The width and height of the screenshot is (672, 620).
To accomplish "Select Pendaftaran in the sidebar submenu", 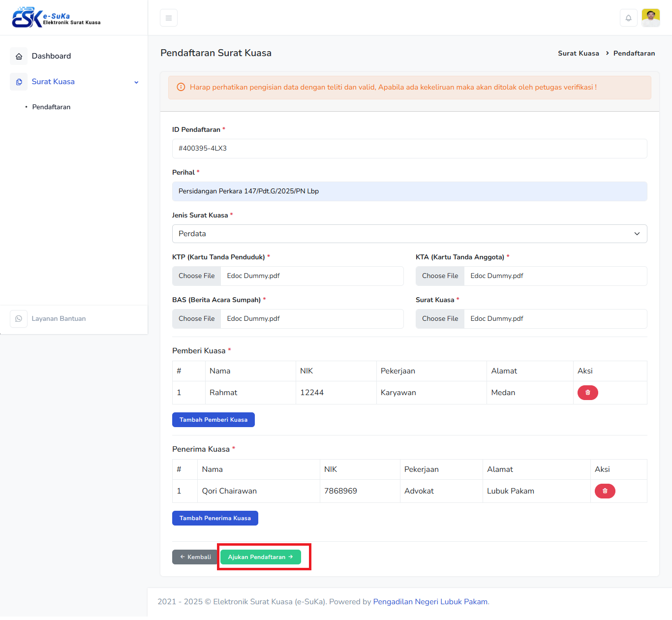I will coord(51,107).
